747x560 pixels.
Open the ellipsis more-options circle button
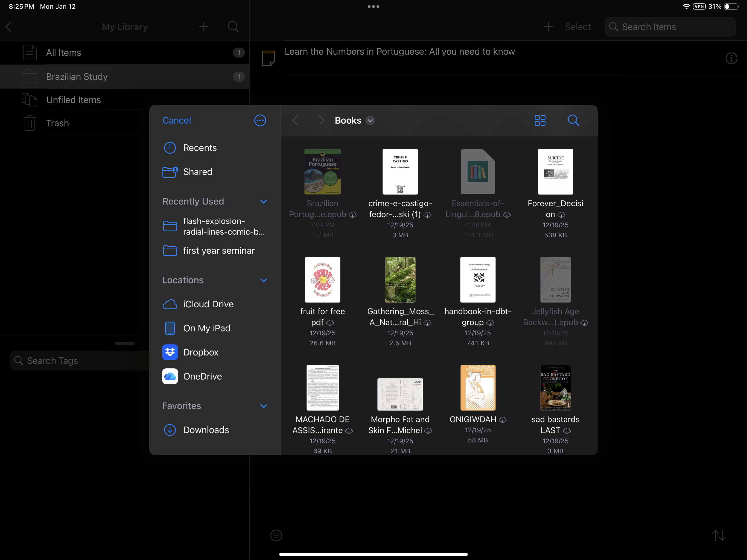(x=260, y=121)
